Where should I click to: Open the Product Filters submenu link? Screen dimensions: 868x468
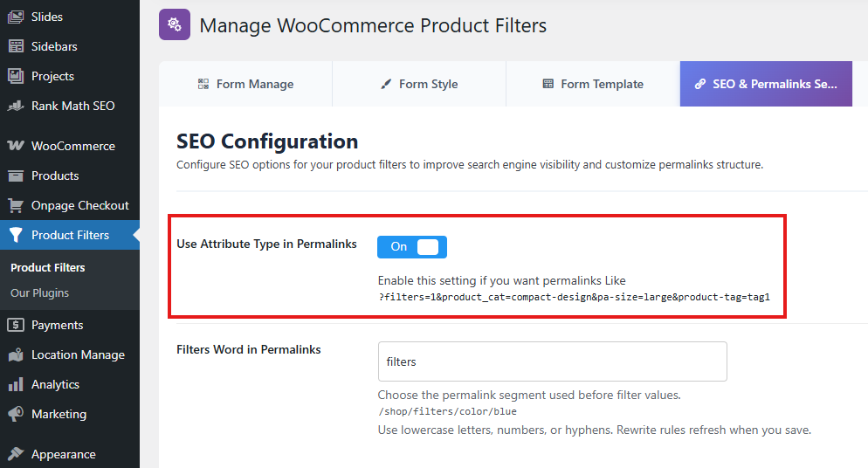[48, 268]
